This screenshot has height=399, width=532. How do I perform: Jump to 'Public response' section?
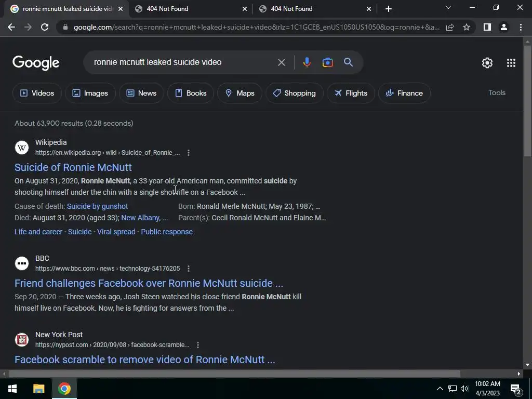coord(167,232)
